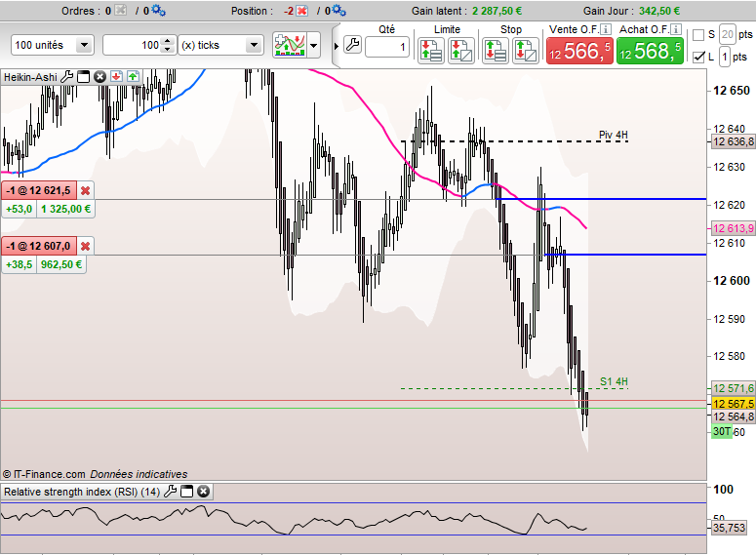The image size is (756, 555).
Task: Buy at market price 12 568,5
Action: tap(650, 51)
